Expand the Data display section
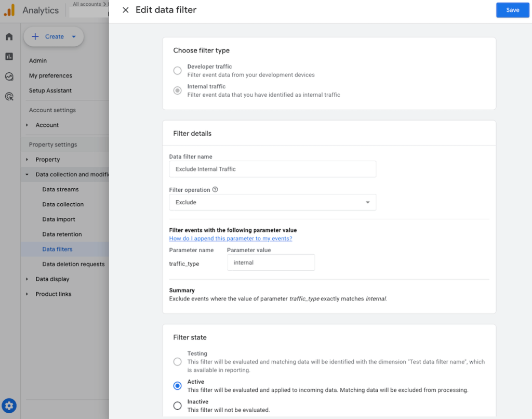The height and width of the screenshot is (419, 532). click(27, 279)
